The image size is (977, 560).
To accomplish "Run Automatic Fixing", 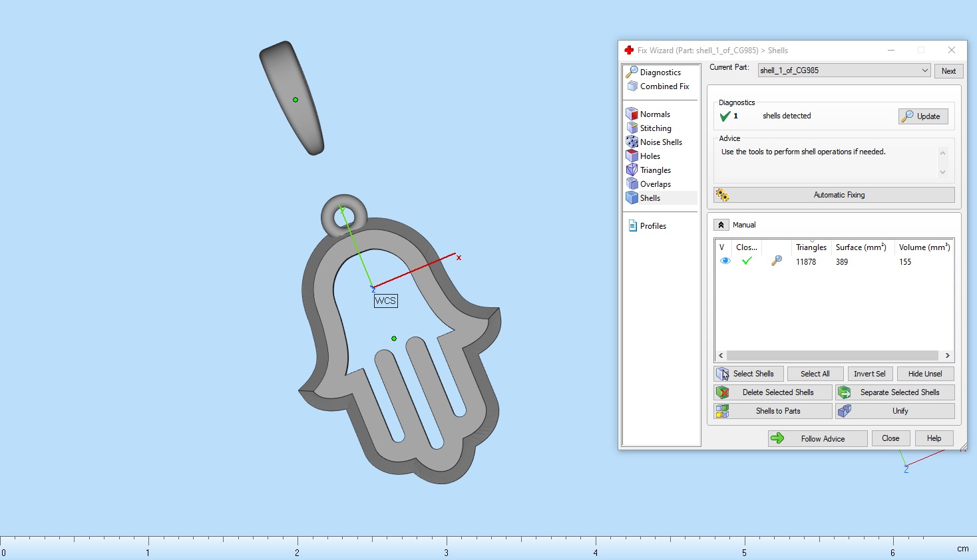I will [x=835, y=195].
